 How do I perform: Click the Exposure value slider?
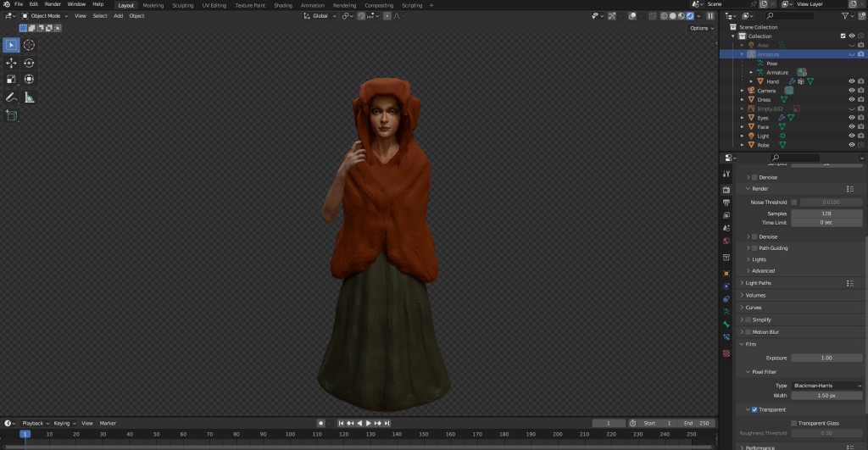pyautogui.click(x=826, y=358)
